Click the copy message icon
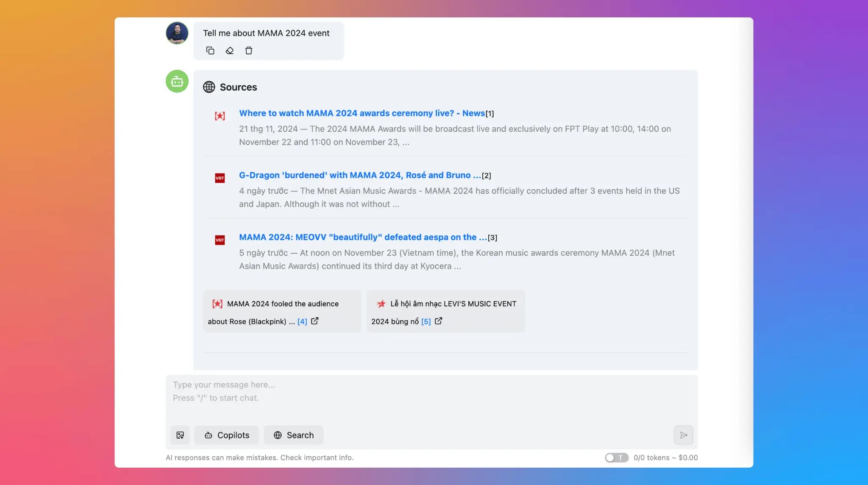Screen dimensions: 868x485 coord(210,50)
